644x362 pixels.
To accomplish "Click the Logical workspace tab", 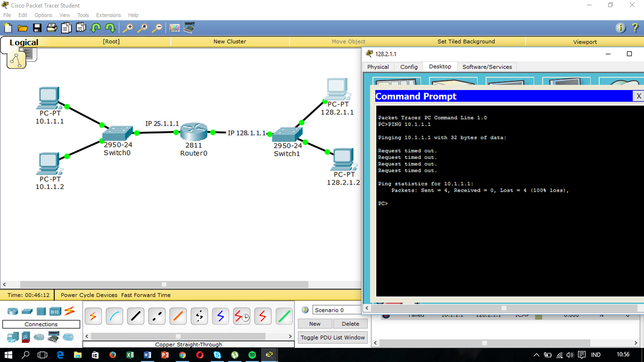I will 24,42.
